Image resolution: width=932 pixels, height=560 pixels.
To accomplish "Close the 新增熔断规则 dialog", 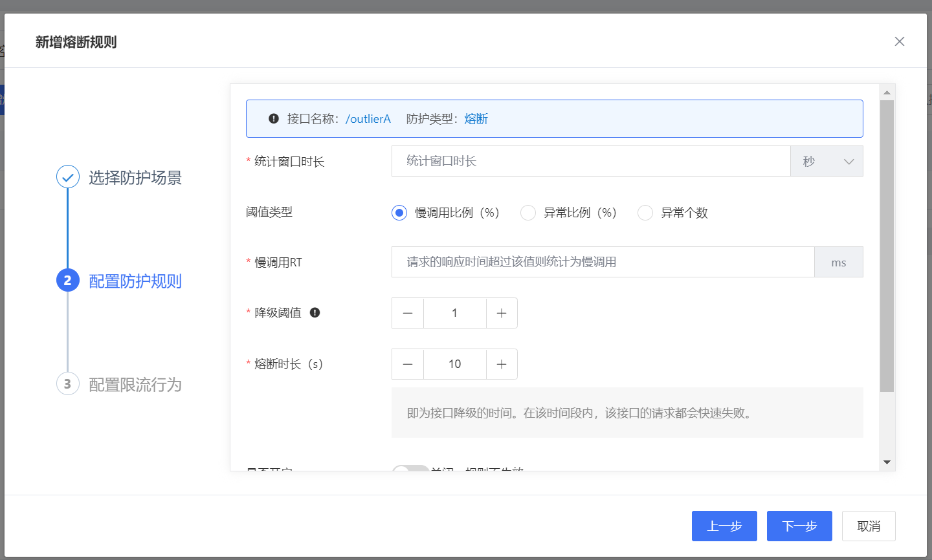I will [899, 41].
